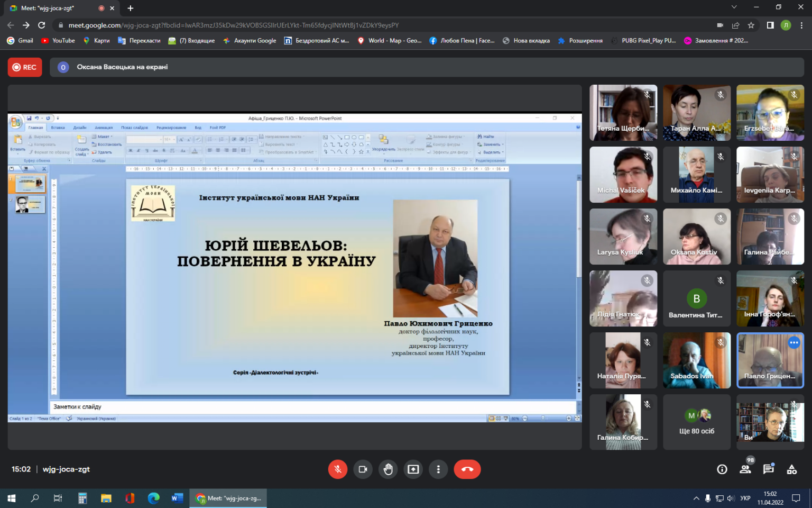Viewport: 812px width, 508px height.
Task: Open a new browser tab
Action: coord(131,8)
